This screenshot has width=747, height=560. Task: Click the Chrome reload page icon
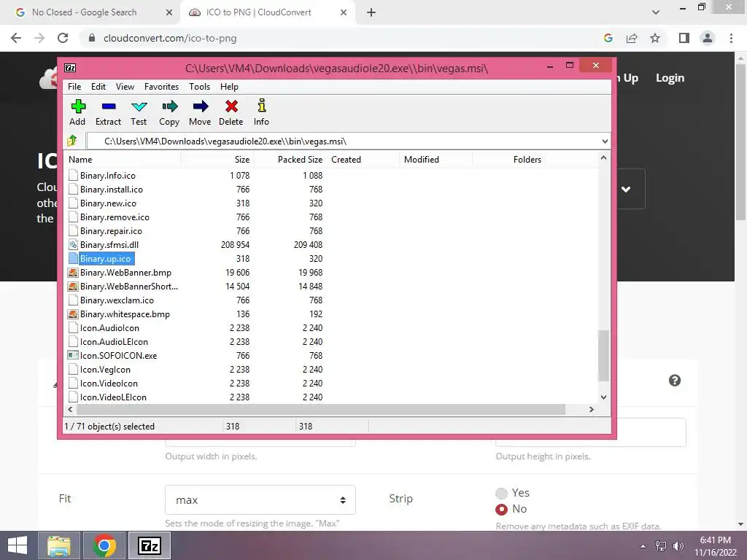(x=63, y=38)
